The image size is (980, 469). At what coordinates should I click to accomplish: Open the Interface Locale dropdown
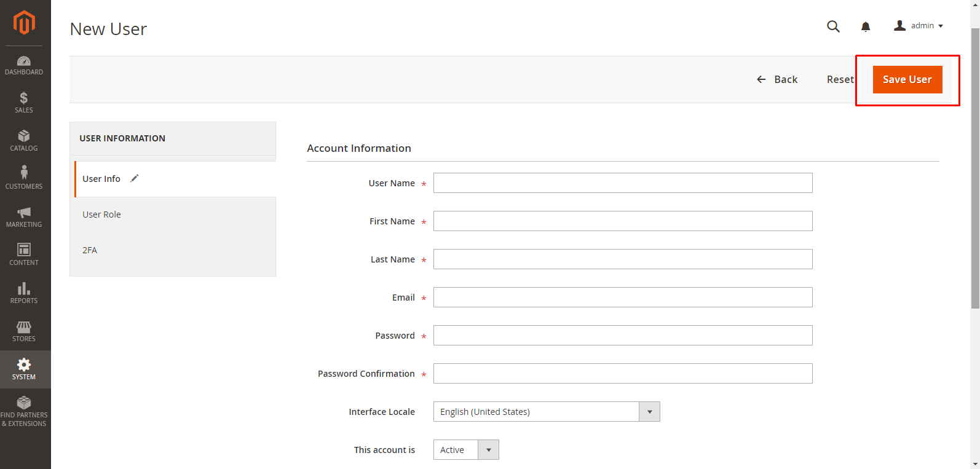click(x=547, y=412)
